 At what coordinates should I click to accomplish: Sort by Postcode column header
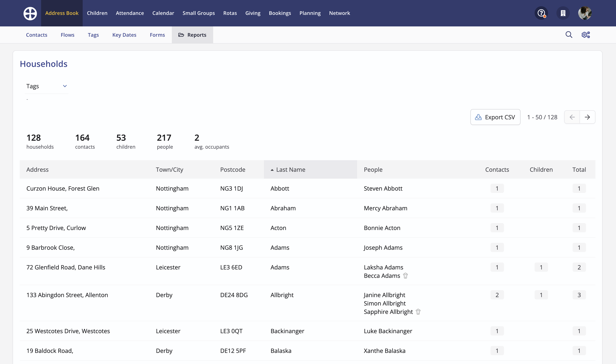point(233,169)
